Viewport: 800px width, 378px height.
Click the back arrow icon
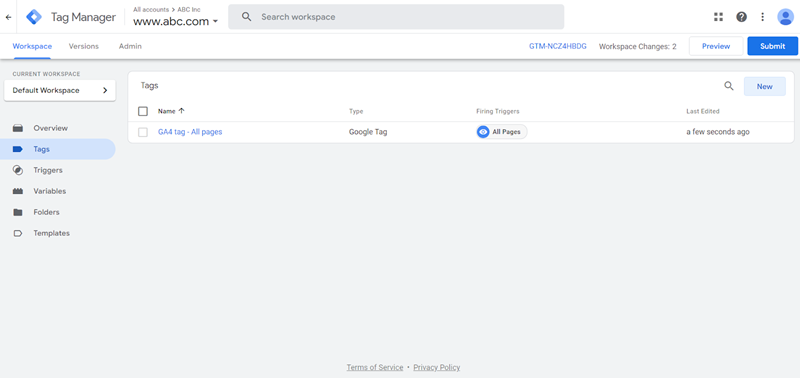coord(8,17)
